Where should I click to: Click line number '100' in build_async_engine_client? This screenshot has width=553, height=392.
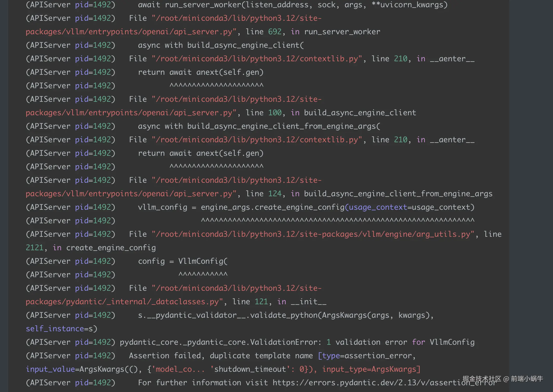pos(275,113)
